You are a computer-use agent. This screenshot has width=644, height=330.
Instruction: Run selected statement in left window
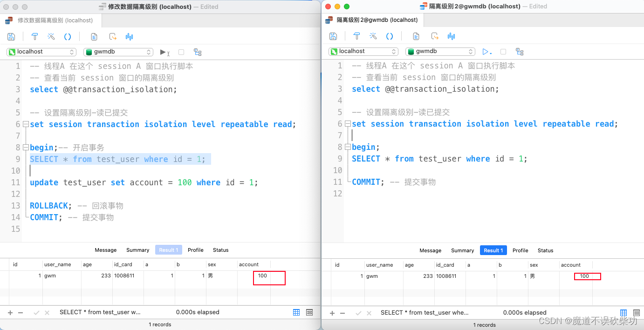164,52
